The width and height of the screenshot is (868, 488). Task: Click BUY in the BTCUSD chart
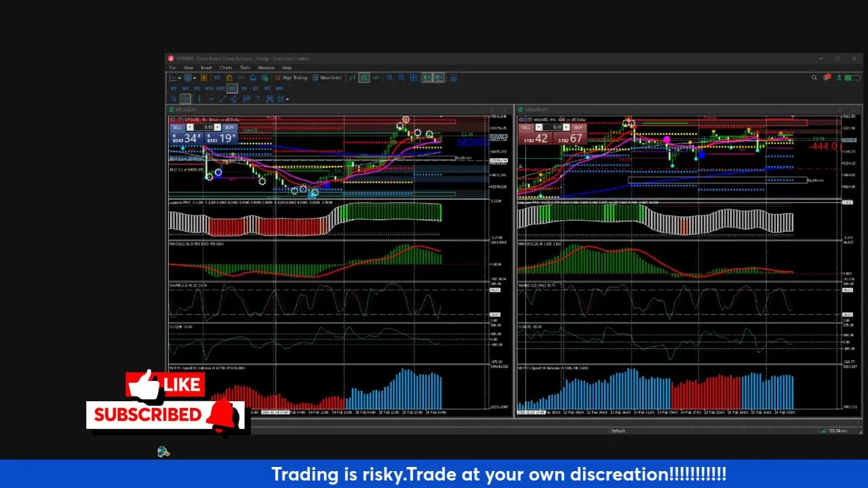(230, 127)
